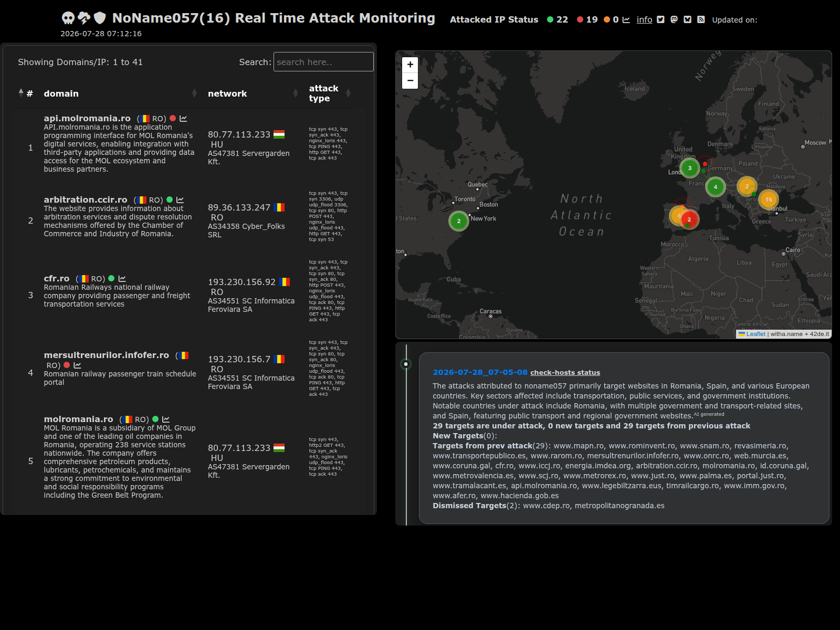
Task: Click the lightning cloud icon beside title
Action: tap(84, 18)
